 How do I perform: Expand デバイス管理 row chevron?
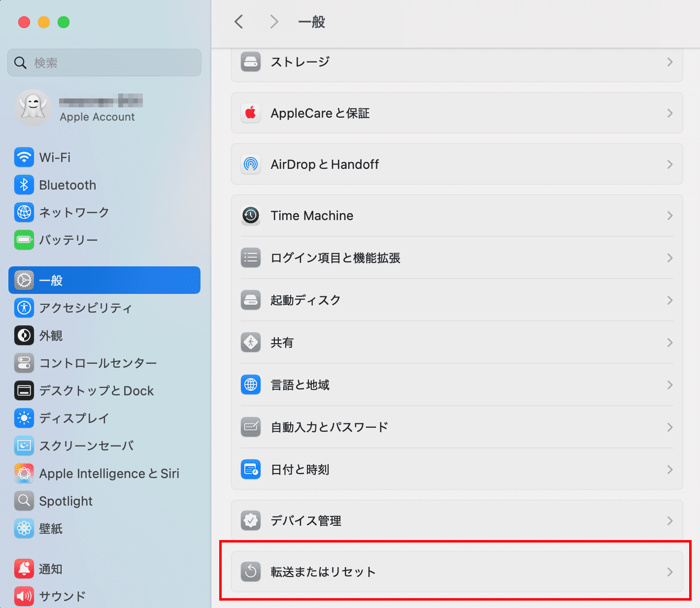(x=670, y=521)
